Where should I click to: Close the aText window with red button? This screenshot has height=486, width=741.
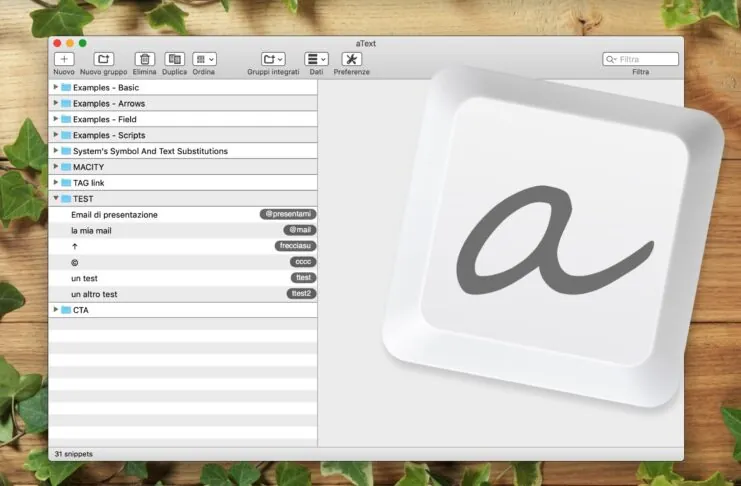(57, 43)
